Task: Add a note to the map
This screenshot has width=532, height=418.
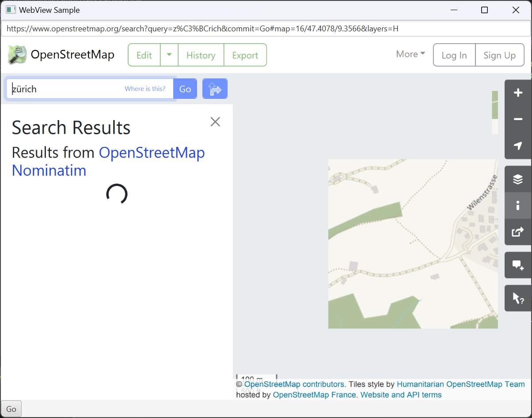Action: tap(518, 265)
